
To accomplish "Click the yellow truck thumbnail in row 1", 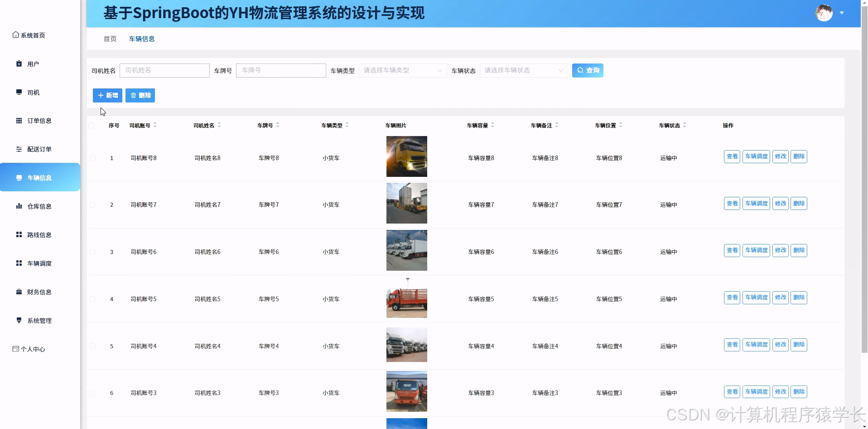I will (x=406, y=156).
